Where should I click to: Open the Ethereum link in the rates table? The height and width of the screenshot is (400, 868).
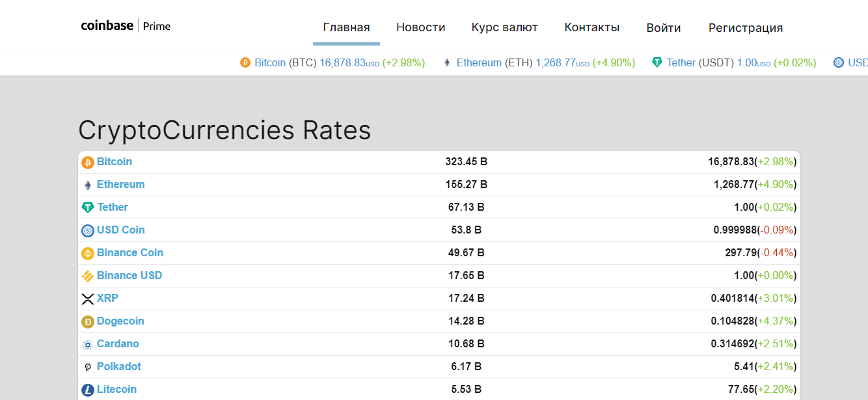coord(121,184)
